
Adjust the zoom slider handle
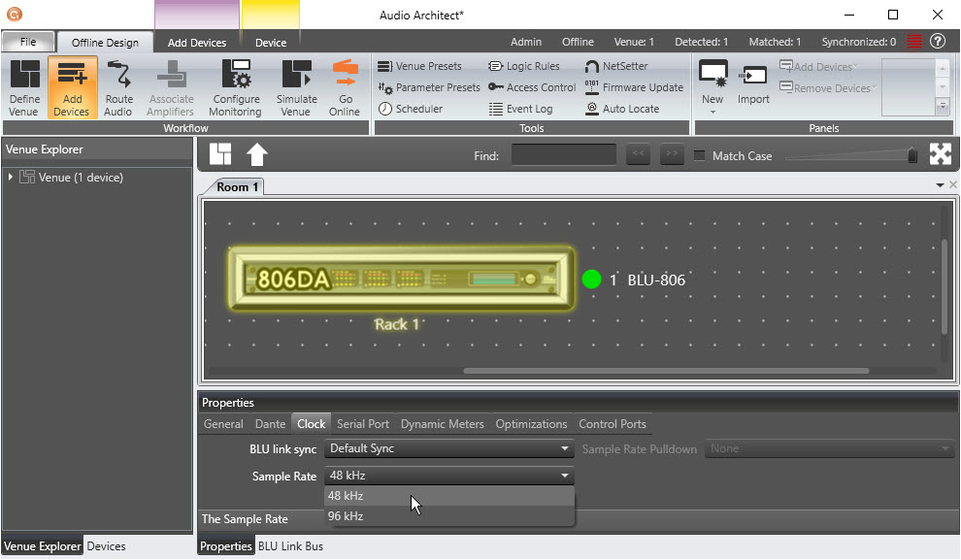911,155
